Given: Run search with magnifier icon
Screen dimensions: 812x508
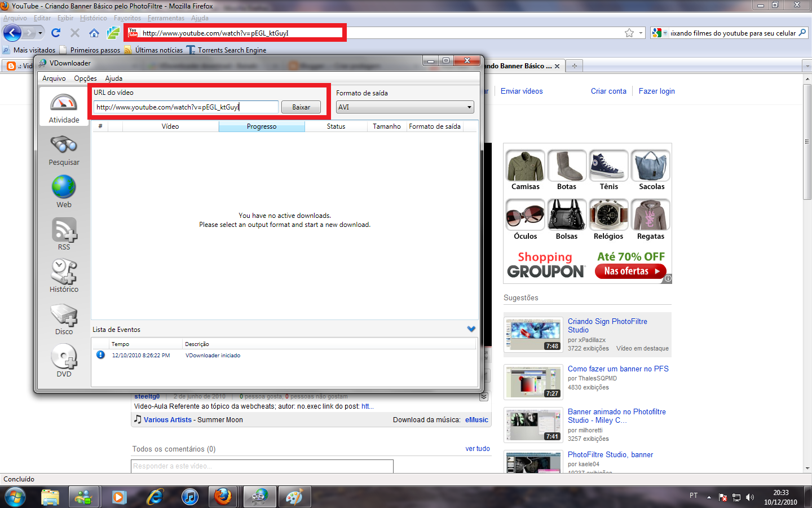Looking at the screenshot, I should [802, 33].
